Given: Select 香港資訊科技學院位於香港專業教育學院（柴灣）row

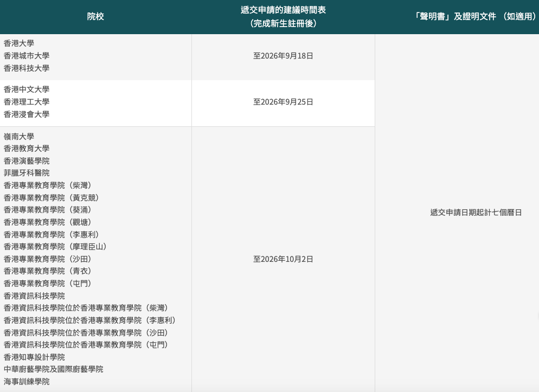Looking at the screenshot, I should [x=86, y=308].
